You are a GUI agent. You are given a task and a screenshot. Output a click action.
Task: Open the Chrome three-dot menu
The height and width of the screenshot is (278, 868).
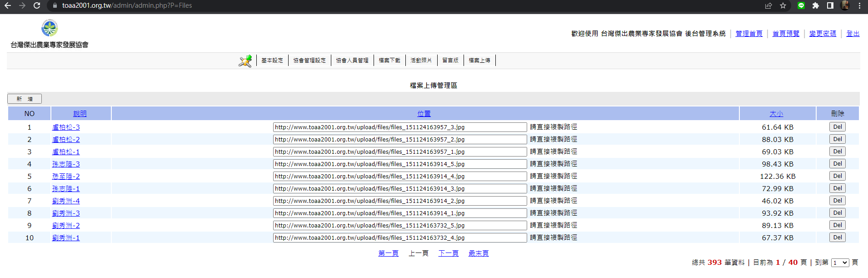click(859, 5)
